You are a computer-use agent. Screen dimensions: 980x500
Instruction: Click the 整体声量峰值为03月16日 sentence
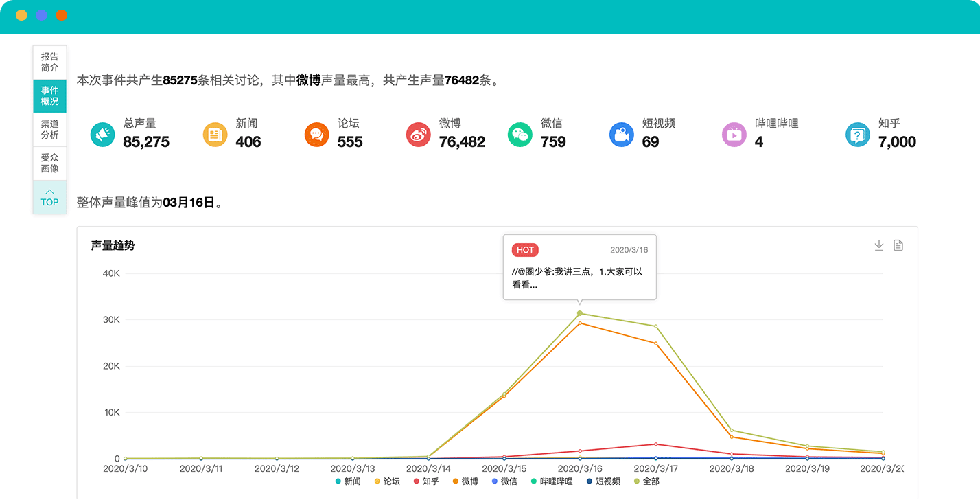pyautogui.click(x=149, y=203)
